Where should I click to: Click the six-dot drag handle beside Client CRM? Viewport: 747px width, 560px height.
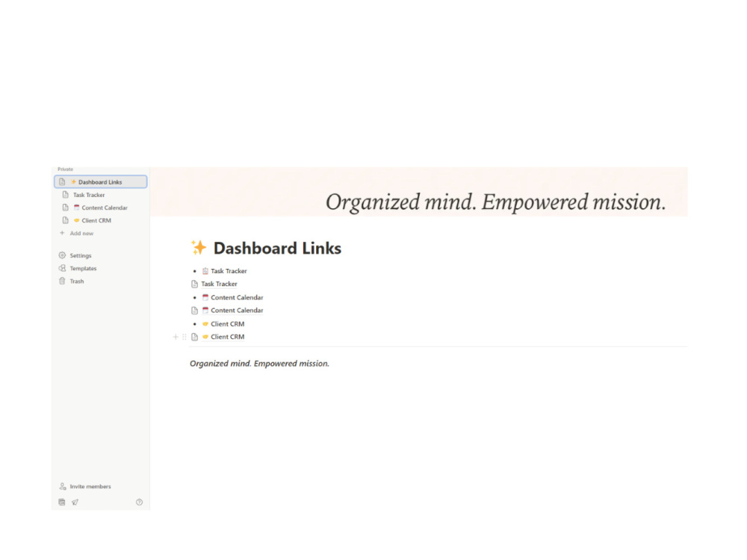185,337
